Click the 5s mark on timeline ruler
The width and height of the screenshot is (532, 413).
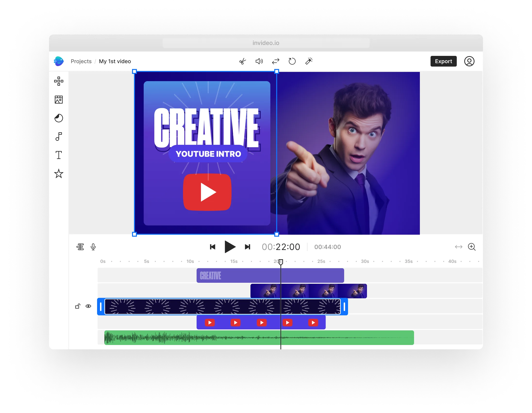tap(146, 261)
